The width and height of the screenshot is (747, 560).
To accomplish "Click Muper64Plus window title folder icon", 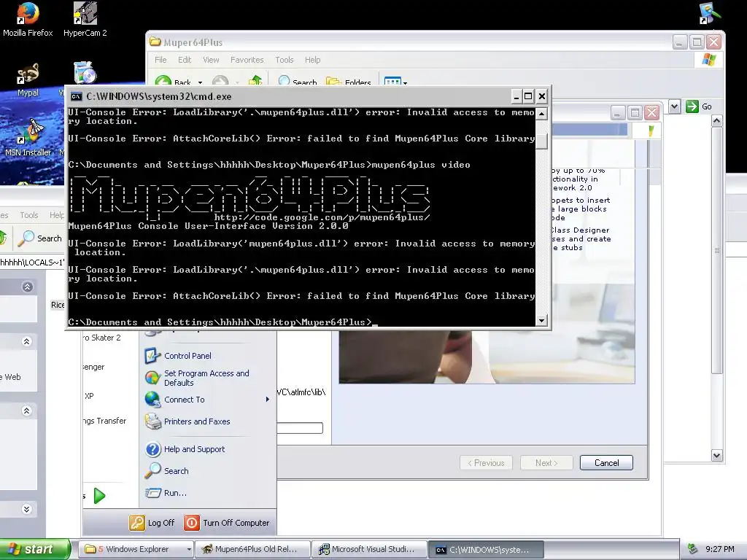I will pyautogui.click(x=155, y=42).
